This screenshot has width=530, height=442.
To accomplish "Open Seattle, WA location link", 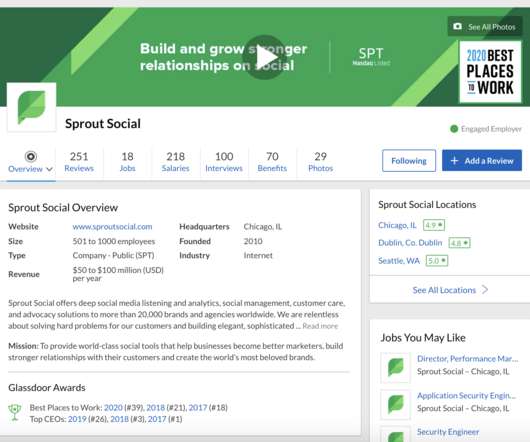I will point(399,261).
